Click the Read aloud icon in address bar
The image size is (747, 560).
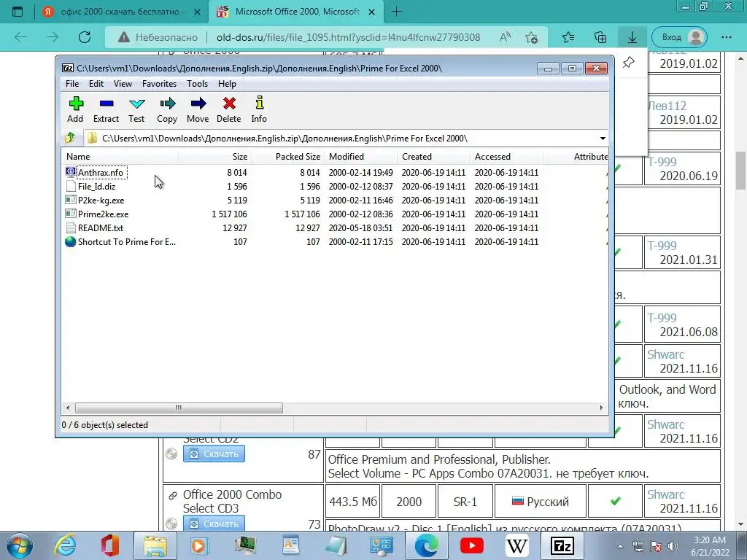click(x=505, y=37)
